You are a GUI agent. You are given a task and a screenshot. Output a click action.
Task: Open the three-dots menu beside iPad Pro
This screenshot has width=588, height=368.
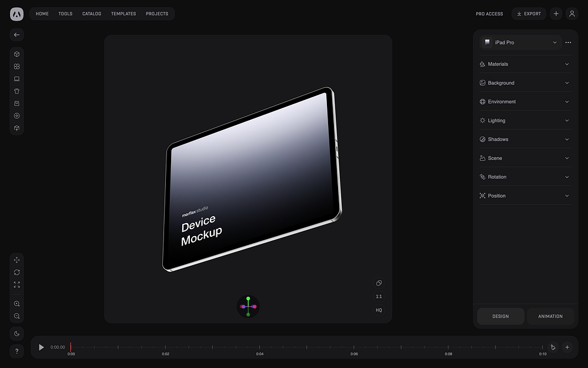pos(568,42)
